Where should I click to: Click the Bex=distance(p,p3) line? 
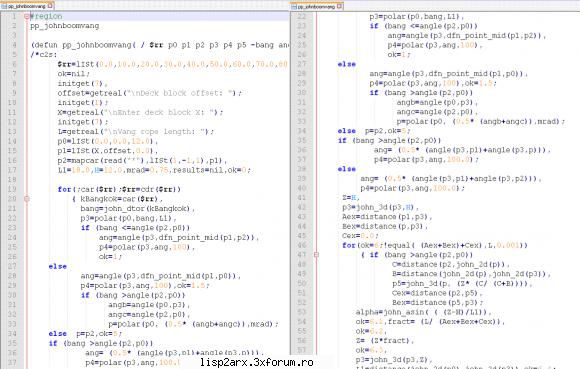(x=385, y=226)
